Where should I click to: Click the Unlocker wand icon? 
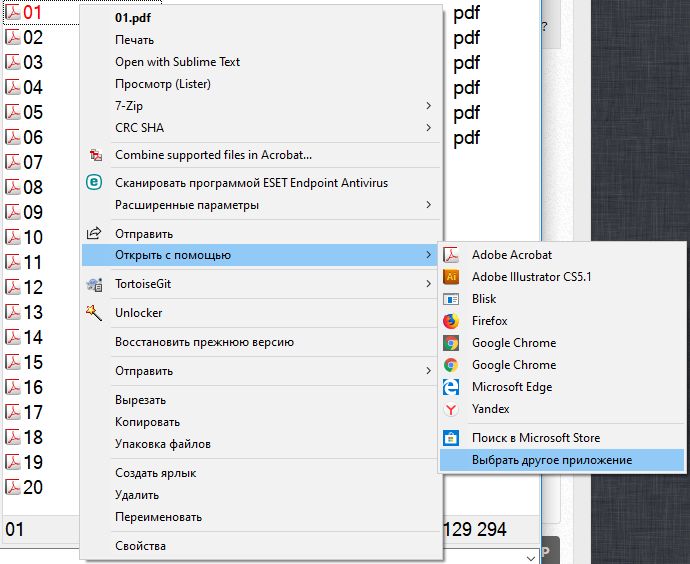point(95,313)
